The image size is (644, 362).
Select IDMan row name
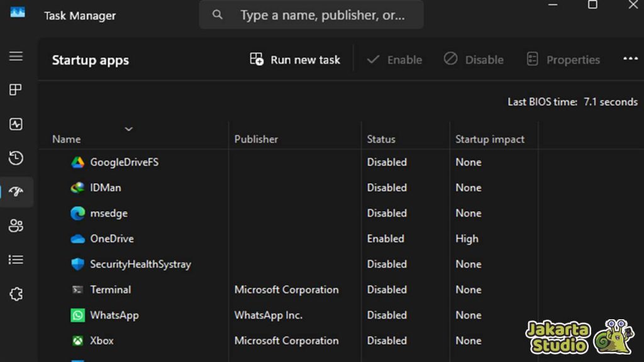tap(106, 187)
